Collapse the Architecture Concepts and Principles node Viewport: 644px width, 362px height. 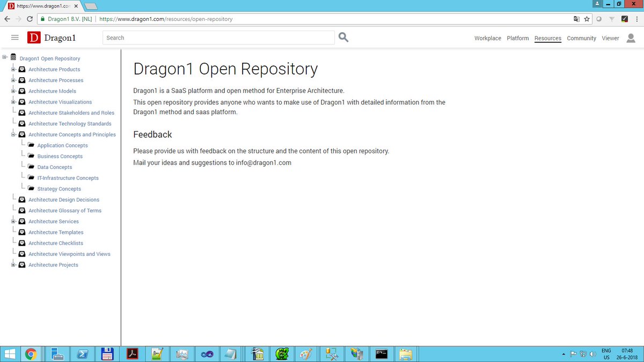tap(13, 134)
